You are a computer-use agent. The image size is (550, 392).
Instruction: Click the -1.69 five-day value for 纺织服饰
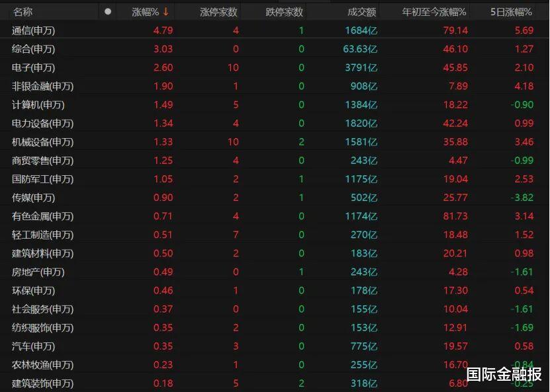tap(522, 327)
